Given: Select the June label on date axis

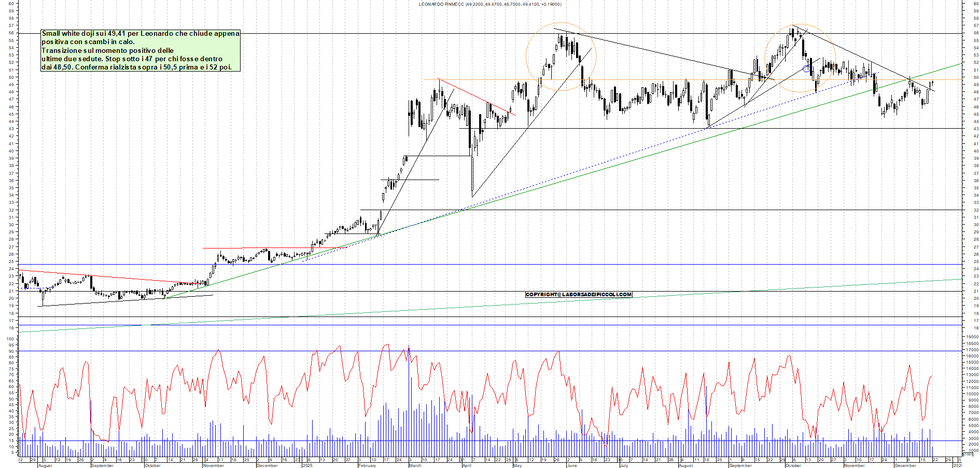Looking at the screenshot, I should (572, 465).
